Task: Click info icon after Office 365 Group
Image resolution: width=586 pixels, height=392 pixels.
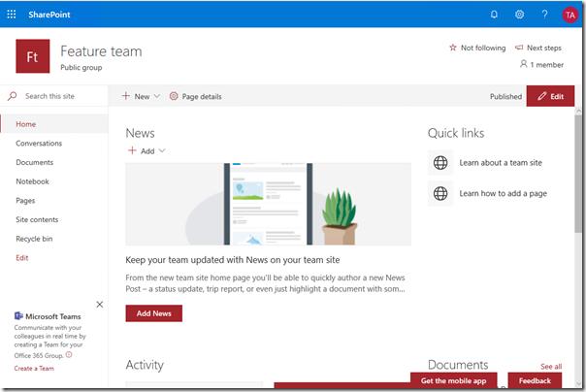Action: [69, 355]
